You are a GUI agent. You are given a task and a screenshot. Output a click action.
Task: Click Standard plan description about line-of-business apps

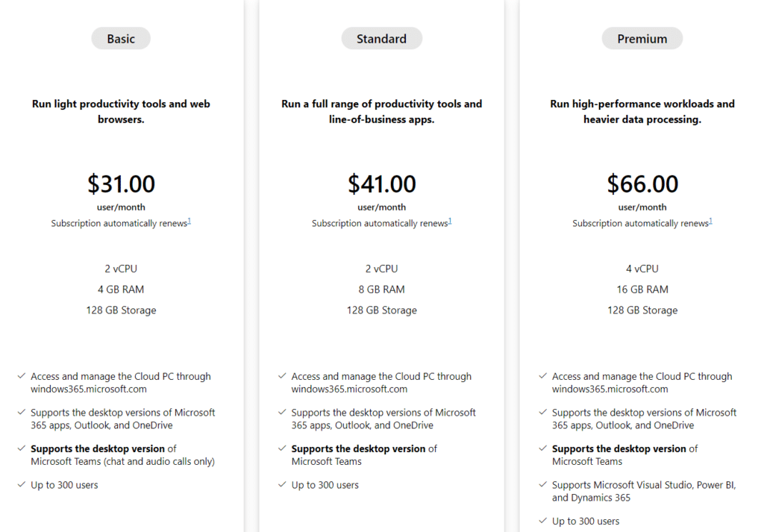click(x=381, y=112)
